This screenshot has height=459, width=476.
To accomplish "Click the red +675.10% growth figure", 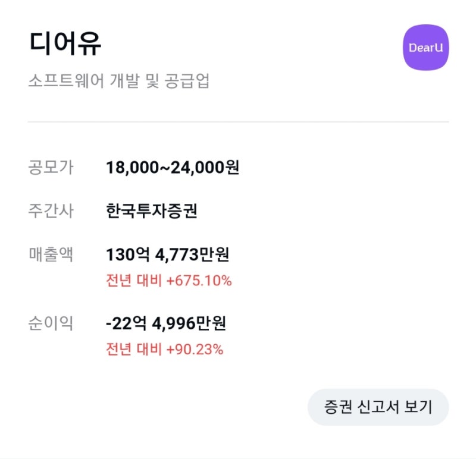I will [199, 281].
